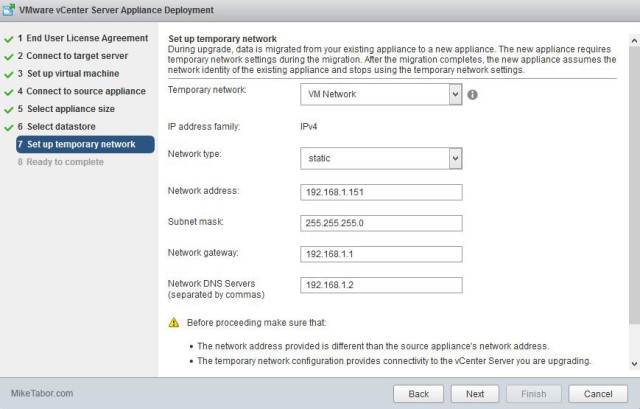Image resolution: width=640 pixels, height=409 pixels.
Task: Click the green checkmark for Set up virtual machine
Action: click(x=9, y=75)
